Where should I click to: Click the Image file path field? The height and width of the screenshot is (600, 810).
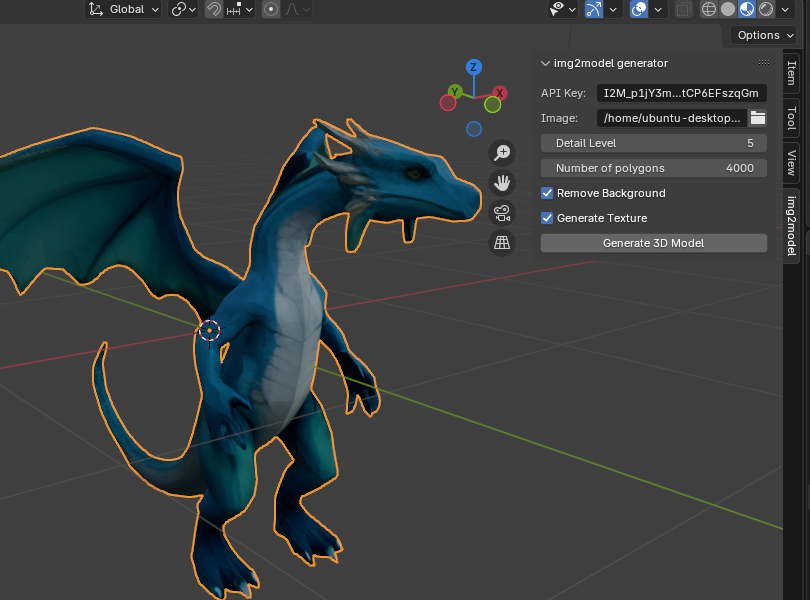coord(672,118)
